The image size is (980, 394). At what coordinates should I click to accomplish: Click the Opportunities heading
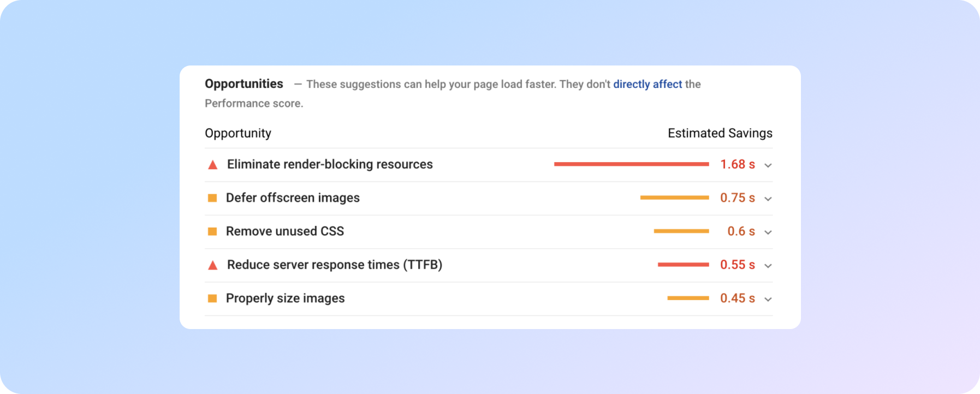[x=243, y=83]
